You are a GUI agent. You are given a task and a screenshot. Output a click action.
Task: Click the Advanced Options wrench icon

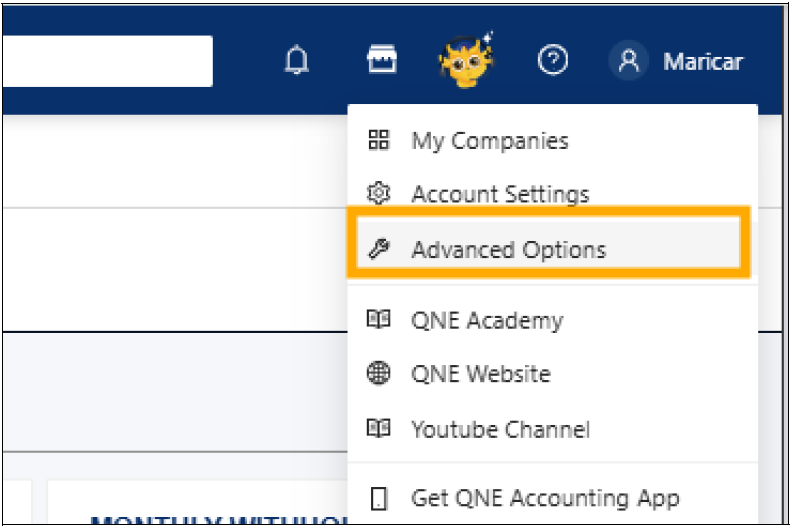tap(378, 248)
